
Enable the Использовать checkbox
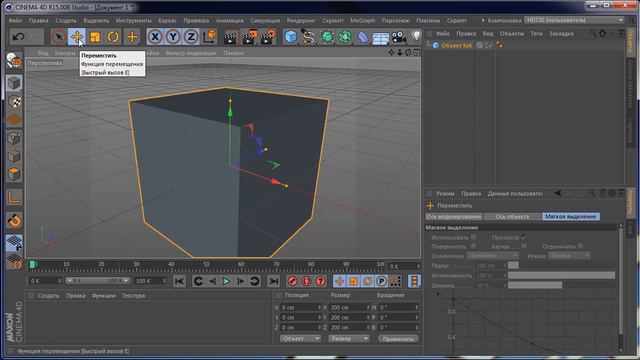pyautogui.click(x=473, y=237)
